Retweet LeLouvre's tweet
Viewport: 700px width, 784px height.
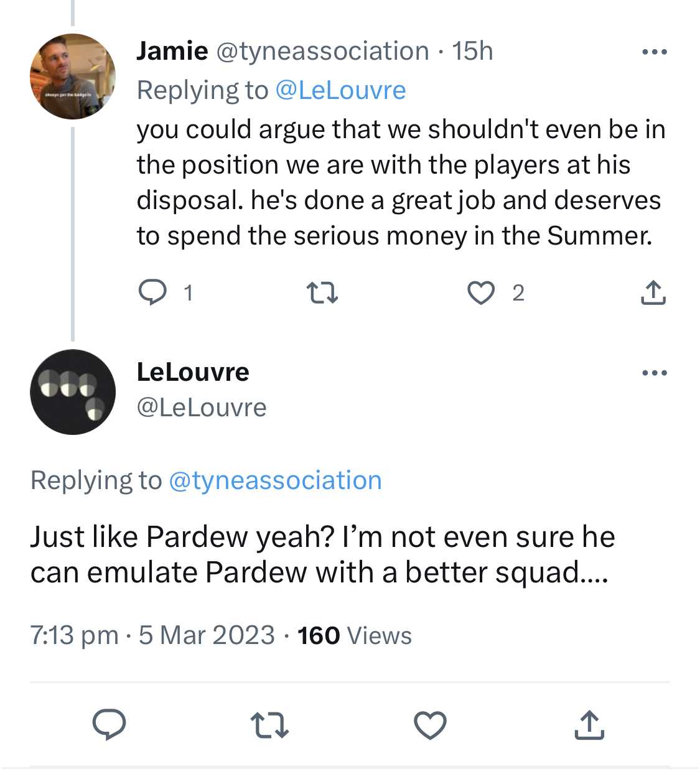[269, 725]
